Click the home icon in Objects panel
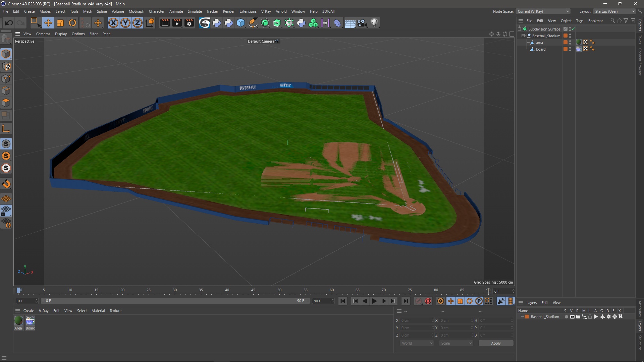Image resolution: width=644 pixels, height=362 pixels. point(620,21)
